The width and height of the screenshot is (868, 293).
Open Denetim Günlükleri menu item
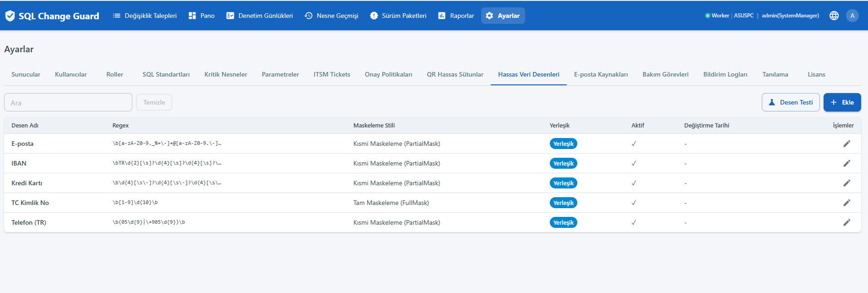pos(260,16)
